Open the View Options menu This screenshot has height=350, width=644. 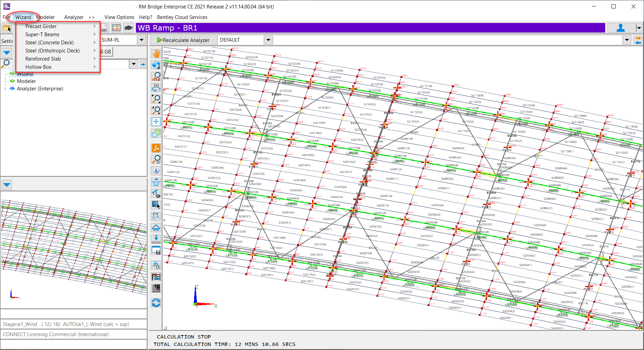click(119, 17)
